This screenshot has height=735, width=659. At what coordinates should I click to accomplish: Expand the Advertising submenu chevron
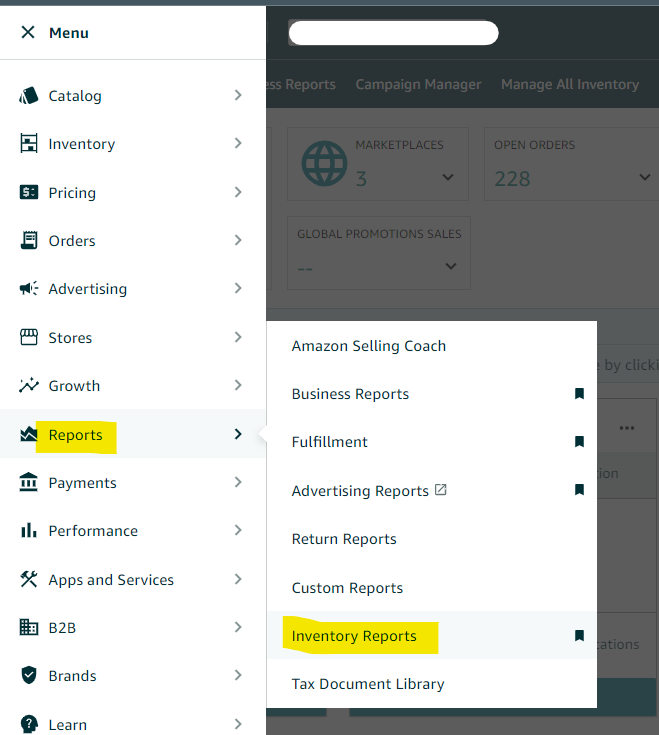tap(238, 288)
